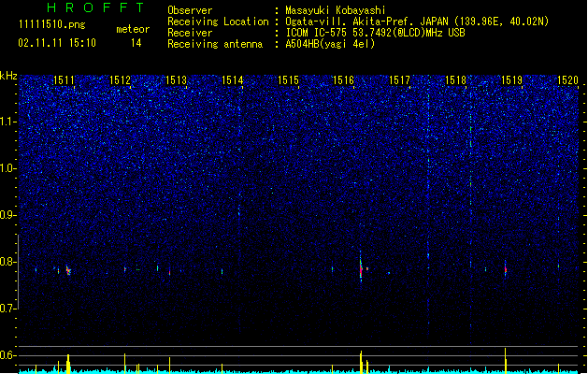Click the 0.9 kHz axis label

pyautogui.click(x=8, y=215)
